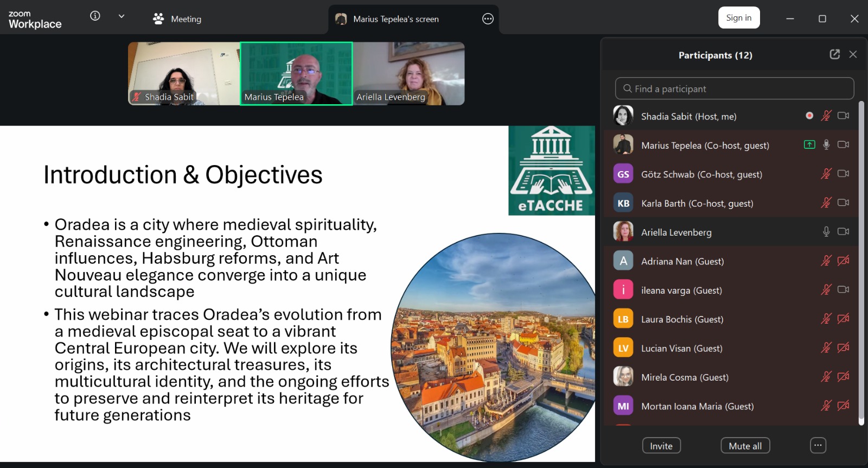This screenshot has height=468, width=868.
Task: Click Adriana Nan's disabled camera icon
Action: pos(843,261)
